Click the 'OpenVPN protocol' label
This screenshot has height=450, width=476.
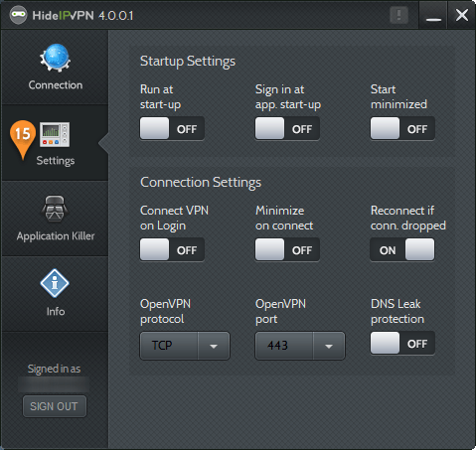(165, 311)
